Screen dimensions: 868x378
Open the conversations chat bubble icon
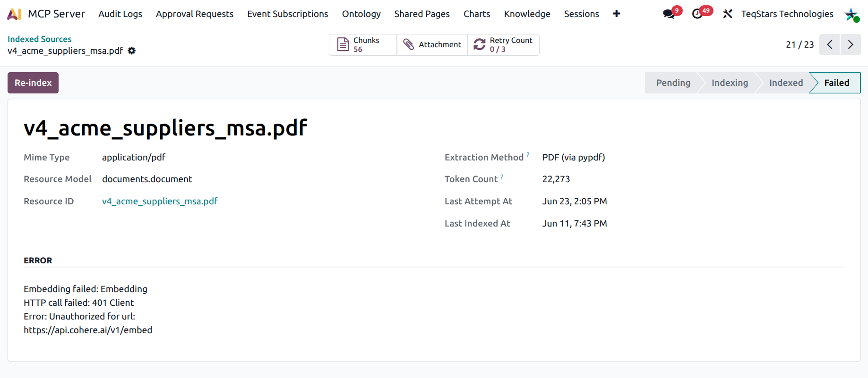point(669,14)
